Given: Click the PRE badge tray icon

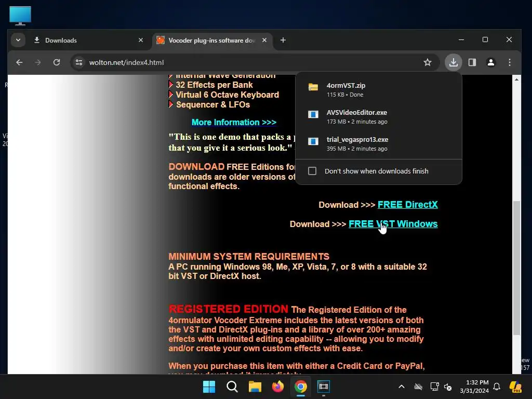Looking at the screenshot, I should point(516,387).
